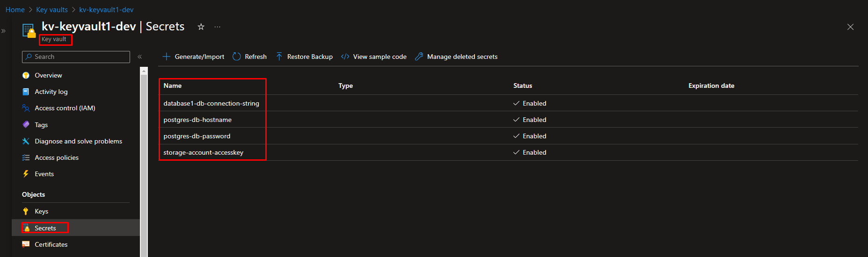
Task: Sort by Type column header
Action: [346, 86]
